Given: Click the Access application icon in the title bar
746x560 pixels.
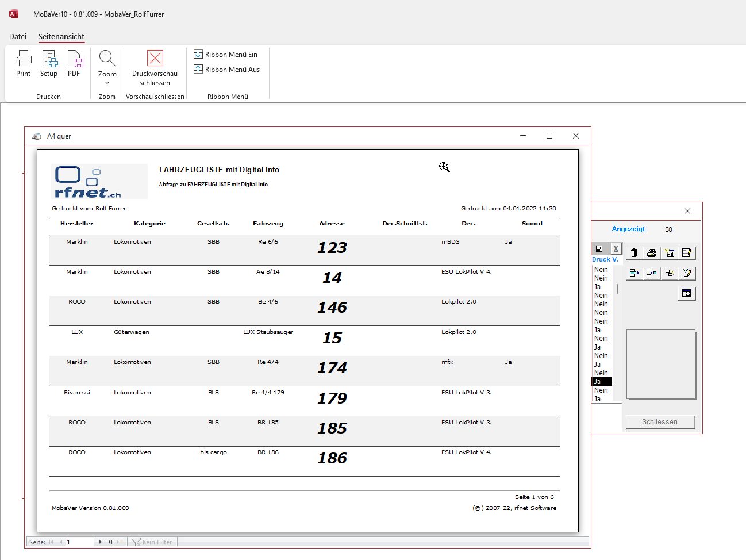Looking at the screenshot, I should [14, 14].
